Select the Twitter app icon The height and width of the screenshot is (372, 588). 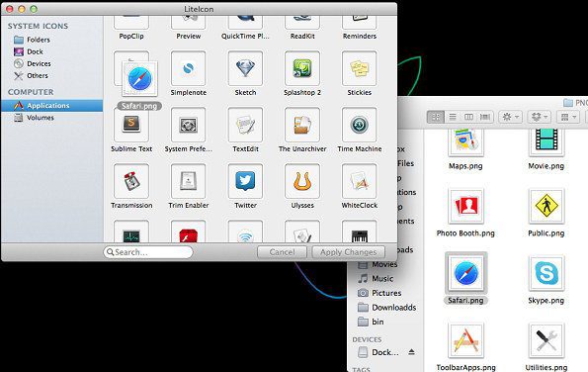245,181
